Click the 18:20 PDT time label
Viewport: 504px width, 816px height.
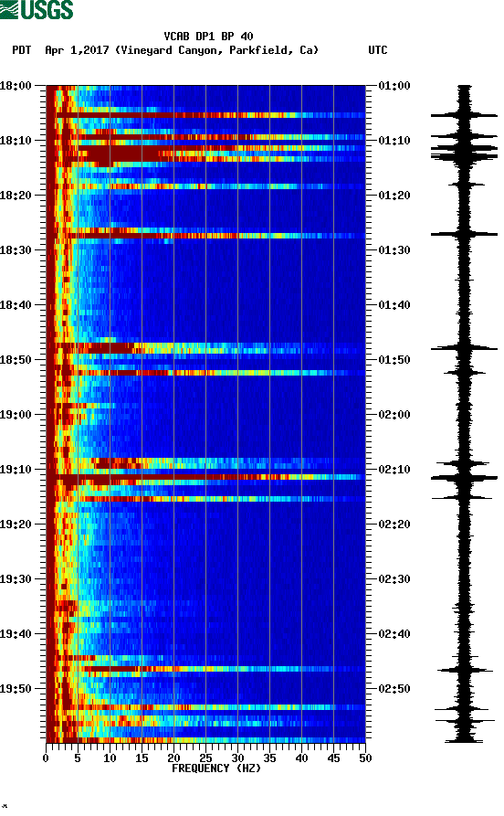coord(16,196)
